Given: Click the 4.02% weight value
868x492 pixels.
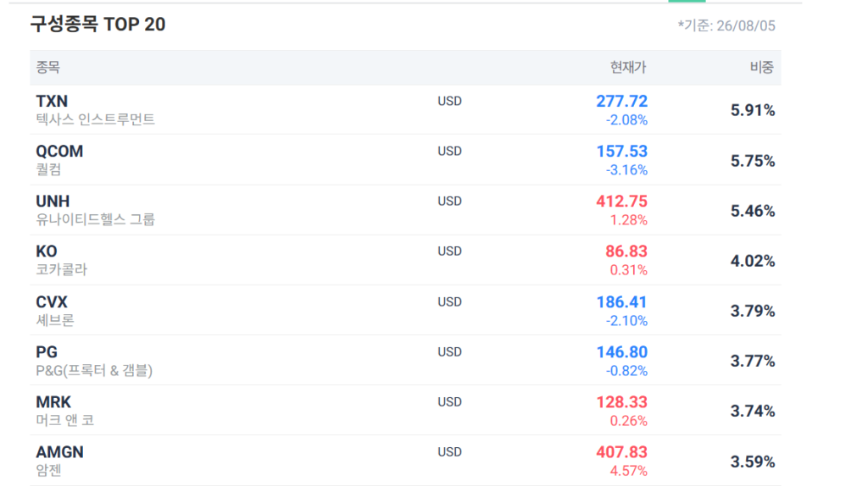Looking at the screenshot, I should click(753, 261).
